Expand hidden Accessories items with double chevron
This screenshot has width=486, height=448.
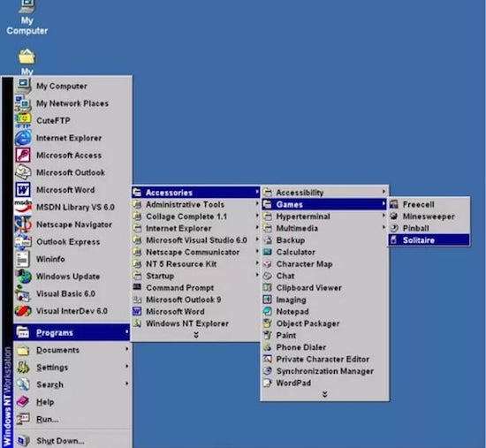click(324, 394)
